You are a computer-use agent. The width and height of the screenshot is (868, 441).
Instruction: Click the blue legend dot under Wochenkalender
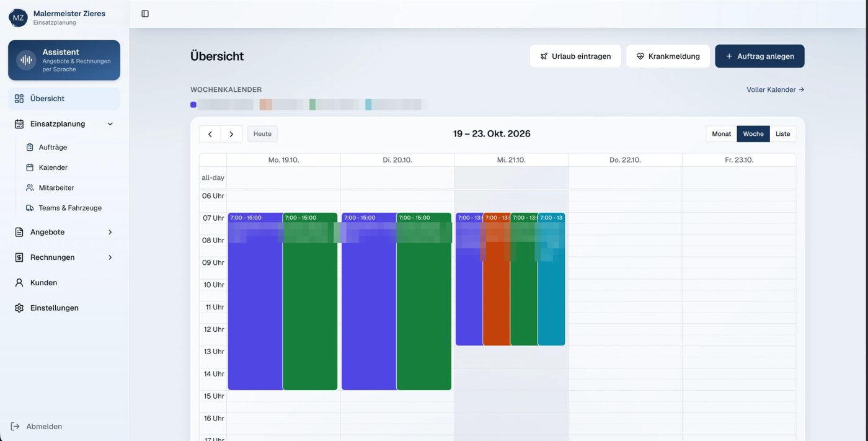click(193, 105)
